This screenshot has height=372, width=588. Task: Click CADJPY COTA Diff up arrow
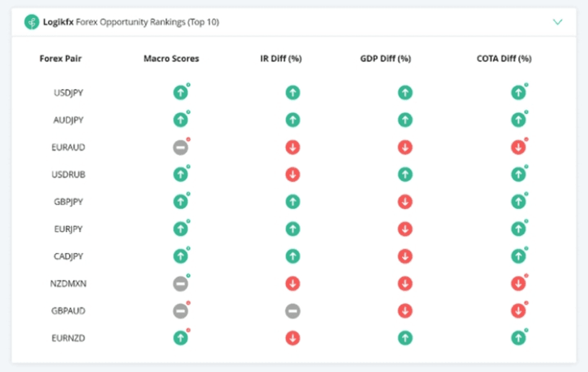point(519,256)
